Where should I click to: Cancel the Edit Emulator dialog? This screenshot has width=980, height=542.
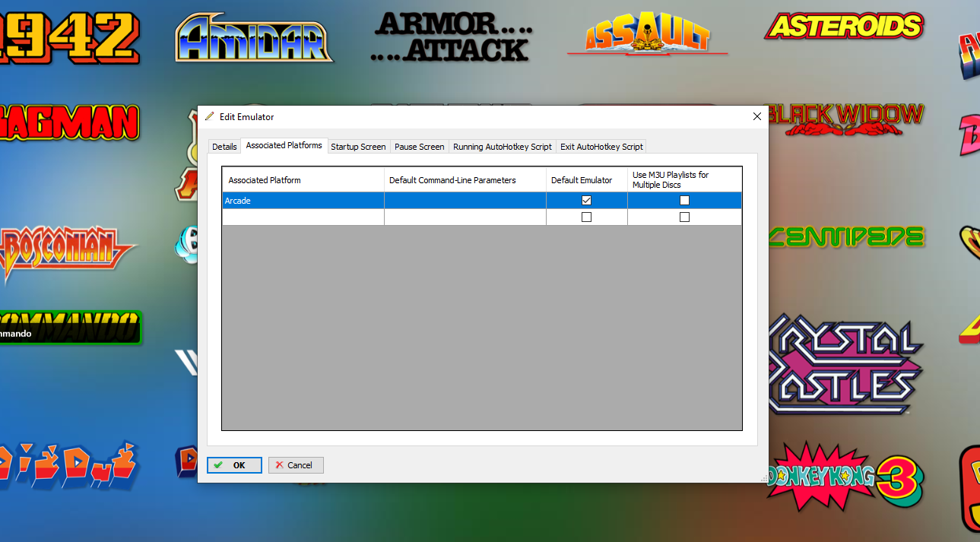pyautogui.click(x=296, y=465)
